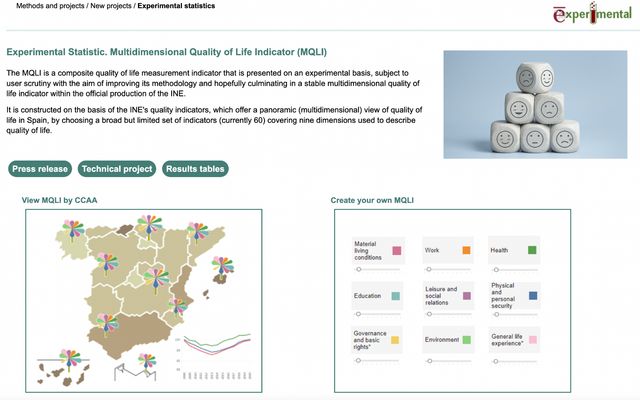Click the Environment dimension label
This screenshot has height=400, width=640.
click(x=442, y=340)
